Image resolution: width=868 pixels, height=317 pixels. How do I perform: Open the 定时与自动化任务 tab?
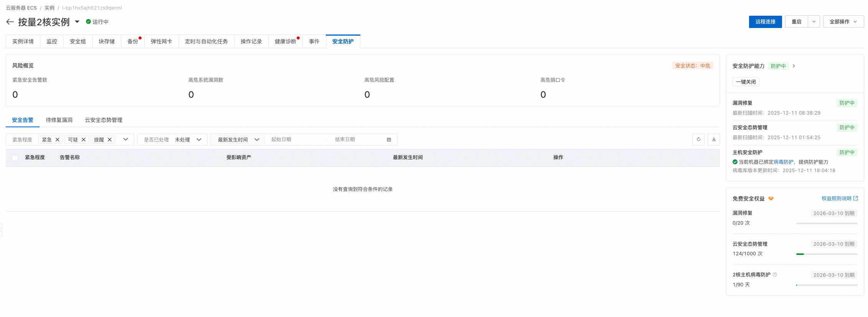[x=206, y=41]
